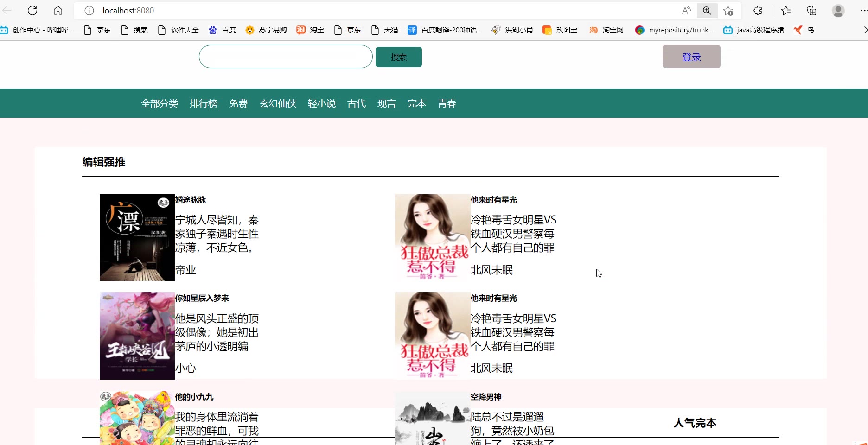The width and height of the screenshot is (868, 445).
Task: Click the zoom magnifier icon in address bar
Action: click(x=707, y=10)
